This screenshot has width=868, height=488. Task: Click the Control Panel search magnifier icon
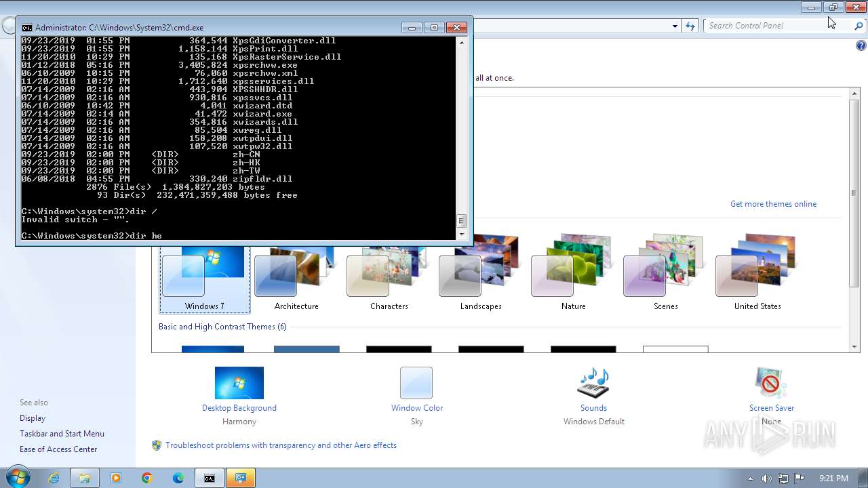(x=859, y=26)
